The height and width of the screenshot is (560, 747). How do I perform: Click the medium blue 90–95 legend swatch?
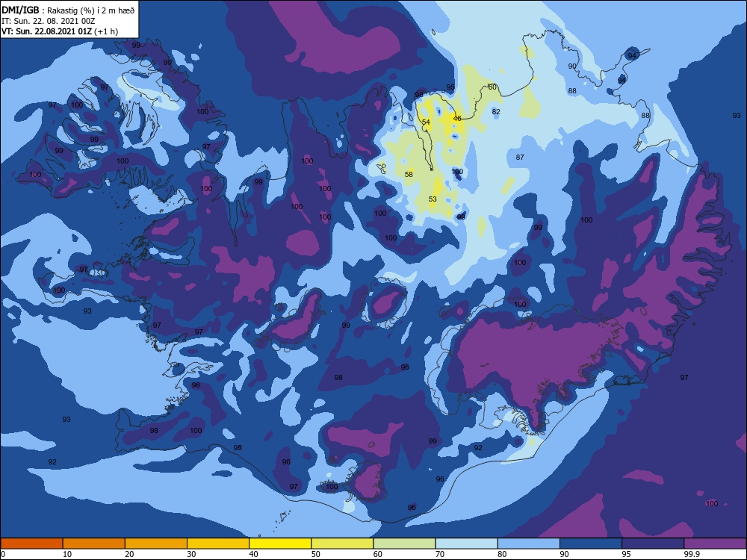(591, 544)
